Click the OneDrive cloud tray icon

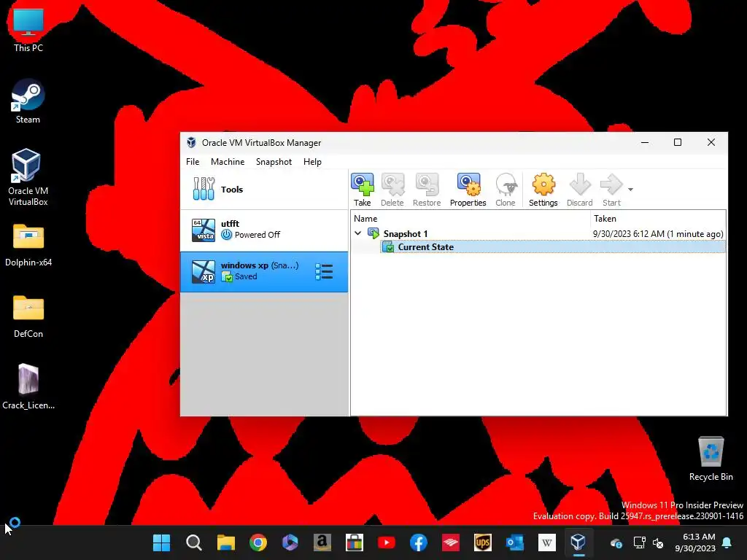point(616,542)
